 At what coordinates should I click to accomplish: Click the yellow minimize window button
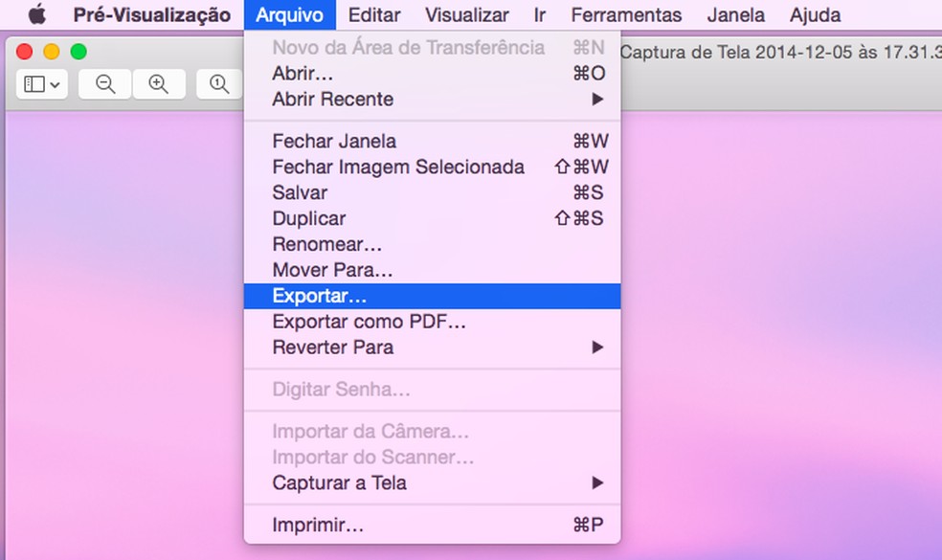(52, 52)
